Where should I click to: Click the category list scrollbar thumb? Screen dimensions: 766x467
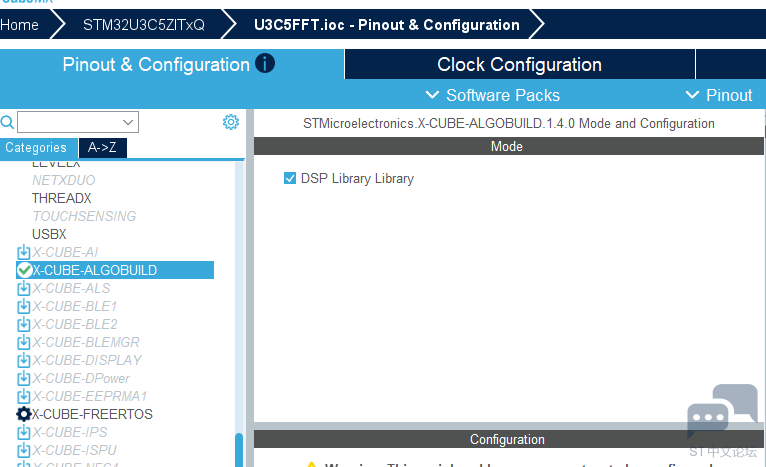click(x=239, y=450)
